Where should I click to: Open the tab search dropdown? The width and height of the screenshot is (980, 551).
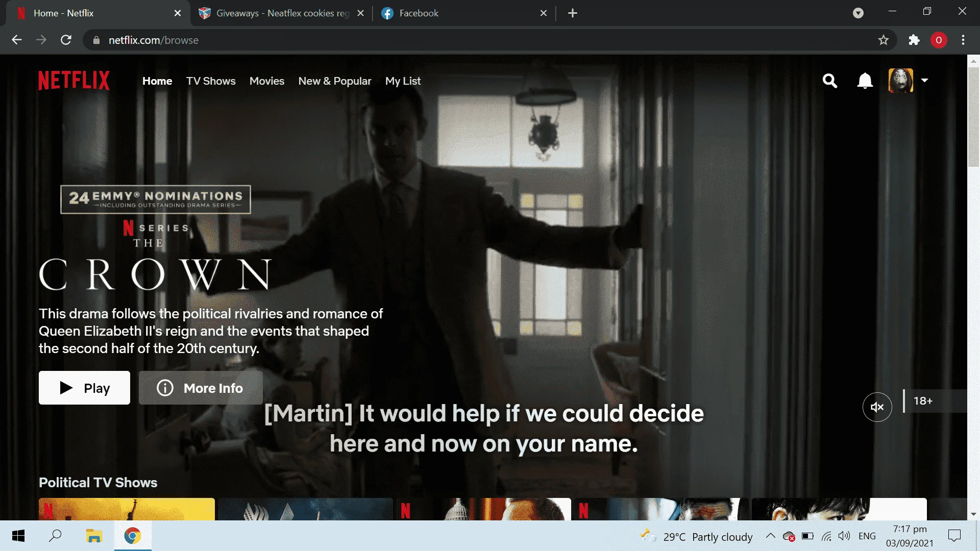click(858, 13)
